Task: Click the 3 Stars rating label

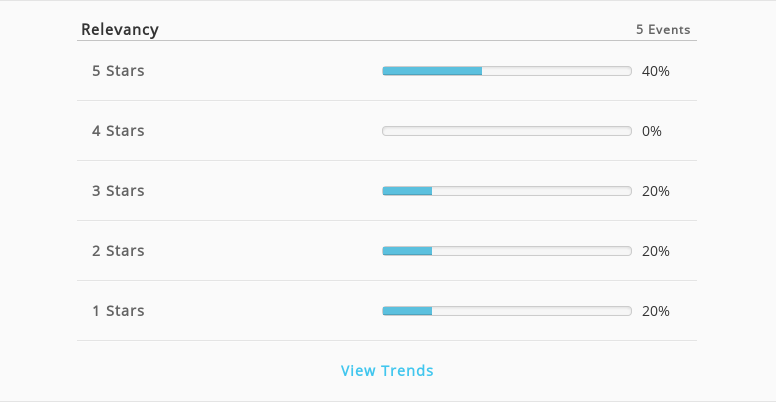Action: coord(118,191)
